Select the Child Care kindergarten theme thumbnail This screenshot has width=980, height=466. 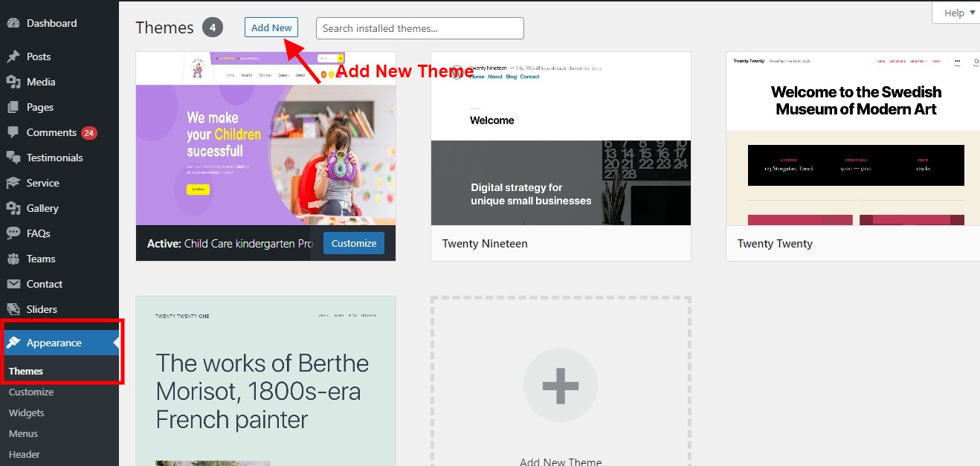pos(265,138)
